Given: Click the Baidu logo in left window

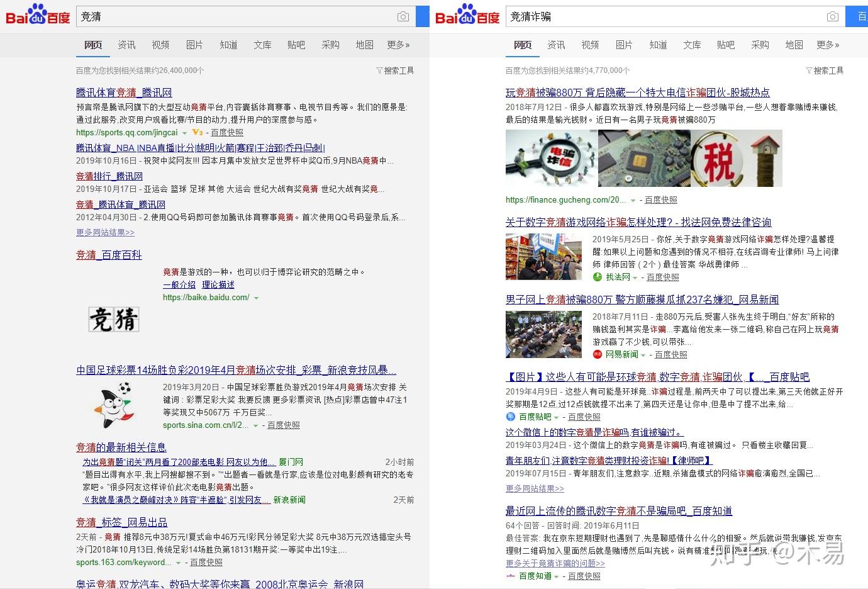Looking at the screenshot, I should pos(38,14).
